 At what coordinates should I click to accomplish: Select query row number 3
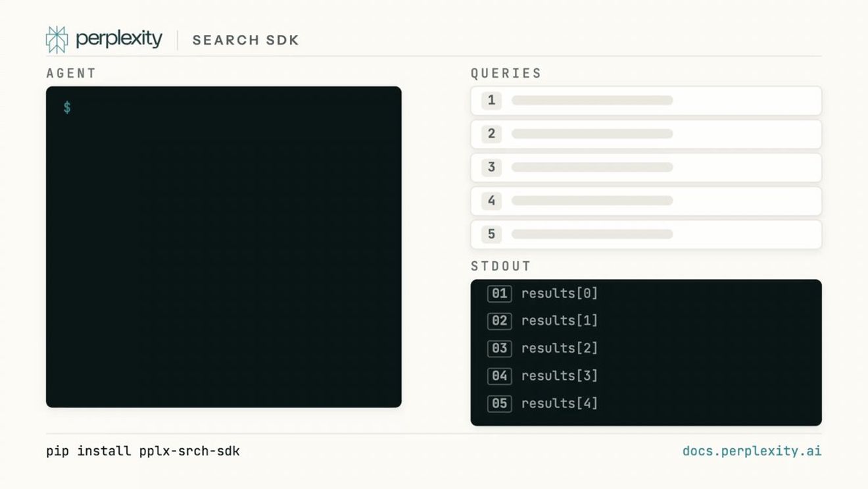[646, 167]
